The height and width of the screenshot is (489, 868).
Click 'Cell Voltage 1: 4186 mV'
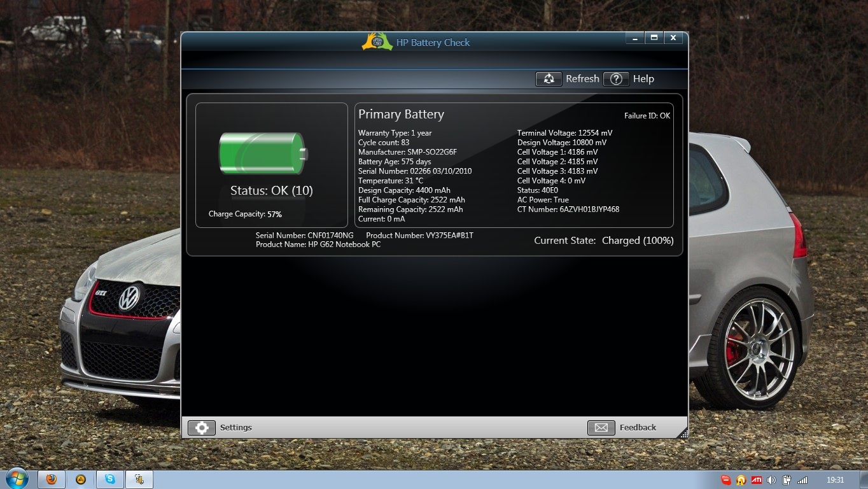557,152
